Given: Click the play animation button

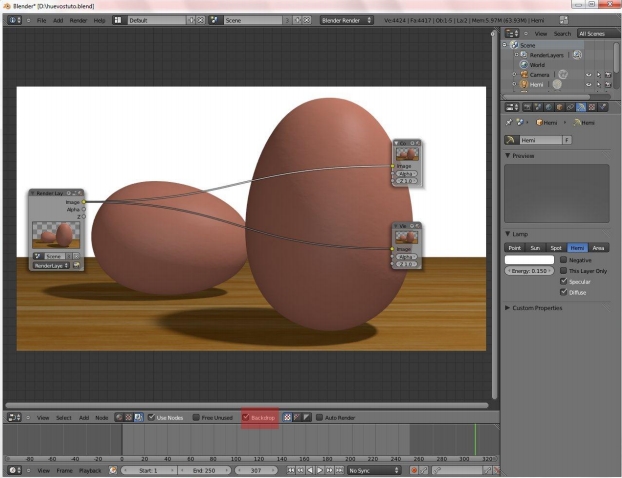Looking at the screenshot, I should pyautogui.click(x=320, y=470).
